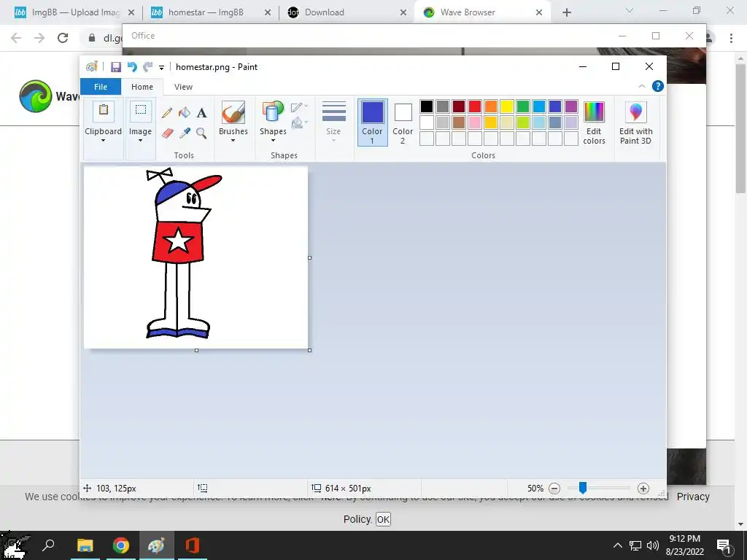
Task: Select Color 1 foreground button
Action: [372, 122]
